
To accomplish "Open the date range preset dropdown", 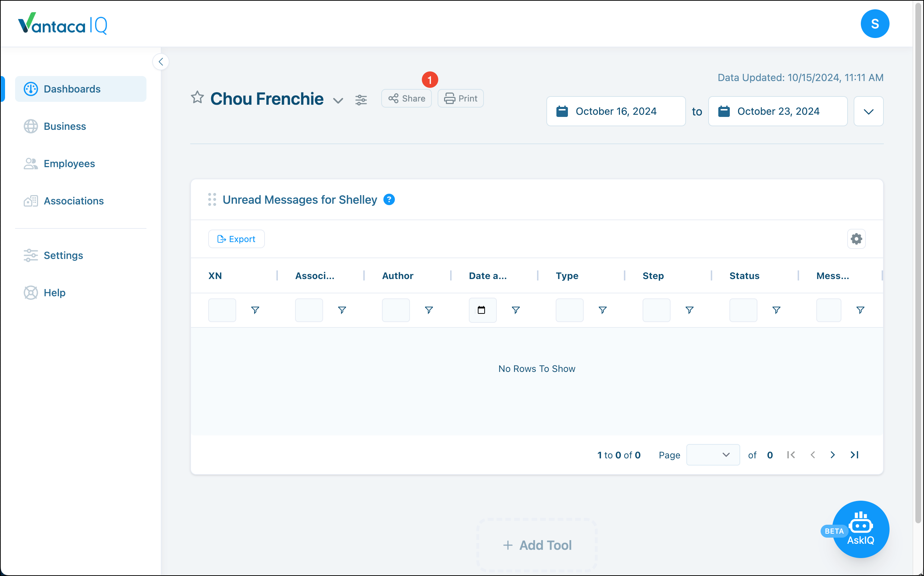I will 868,111.
